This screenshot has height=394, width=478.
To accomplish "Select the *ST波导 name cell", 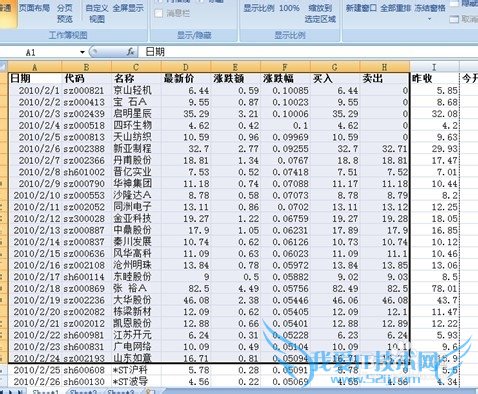I will click(136, 382).
